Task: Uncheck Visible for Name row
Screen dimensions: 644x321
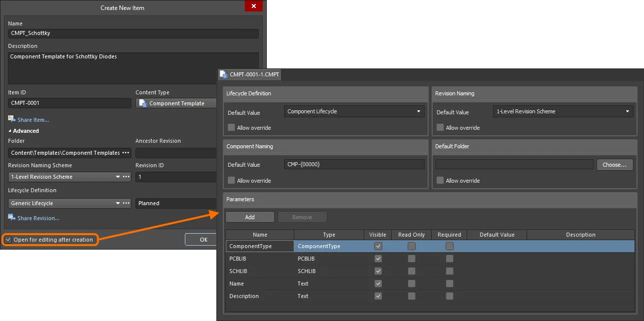Action: click(x=378, y=284)
